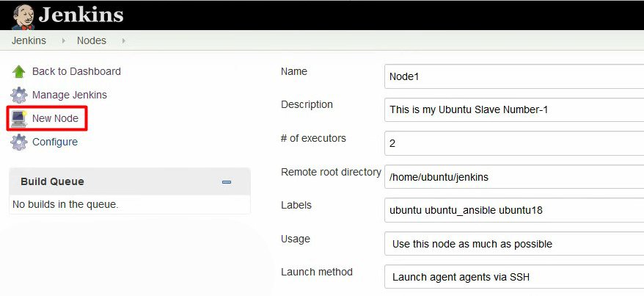The image size is (644, 296).
Task: Click the Build Queue heading
Action: pyautogui.click(x=52, y=181)
